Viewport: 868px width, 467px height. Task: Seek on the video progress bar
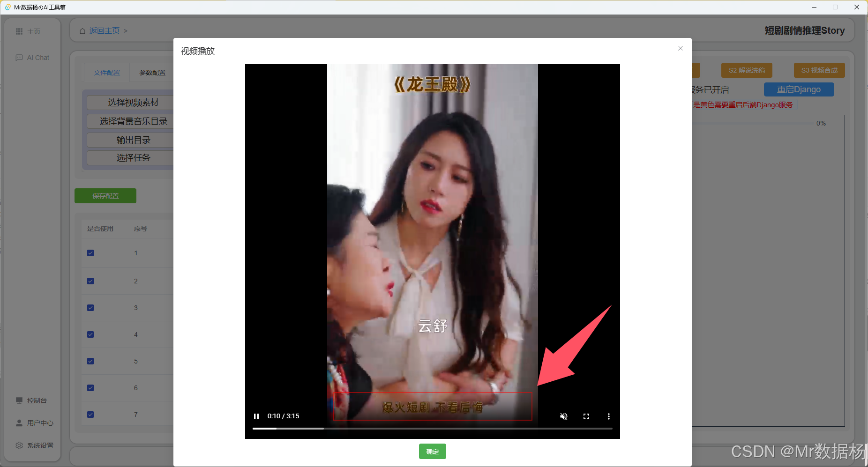432,429
